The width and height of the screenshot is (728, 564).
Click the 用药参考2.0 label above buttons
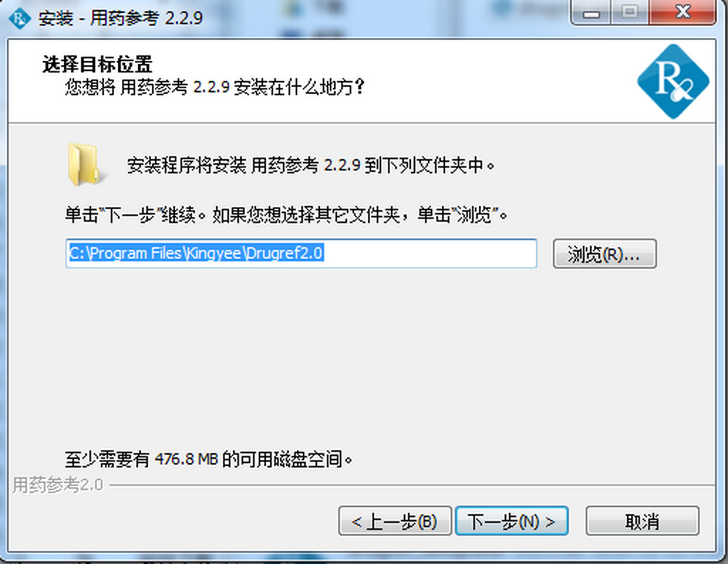58,485
